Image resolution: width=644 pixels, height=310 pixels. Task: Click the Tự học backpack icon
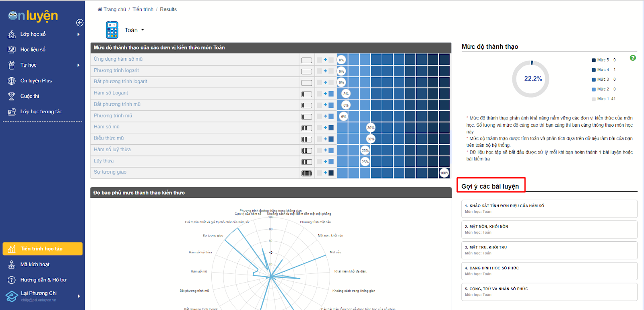(x=12, y=65)
